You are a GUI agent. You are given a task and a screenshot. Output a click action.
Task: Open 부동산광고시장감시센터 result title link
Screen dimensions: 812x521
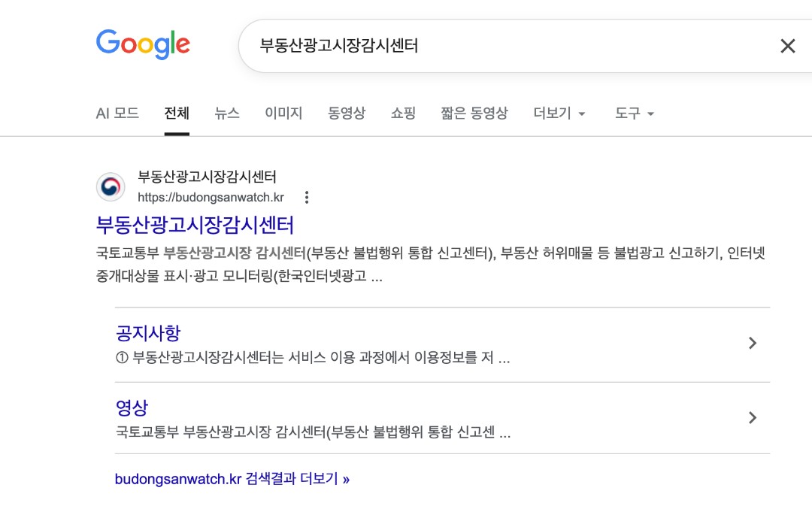[195, 225]
